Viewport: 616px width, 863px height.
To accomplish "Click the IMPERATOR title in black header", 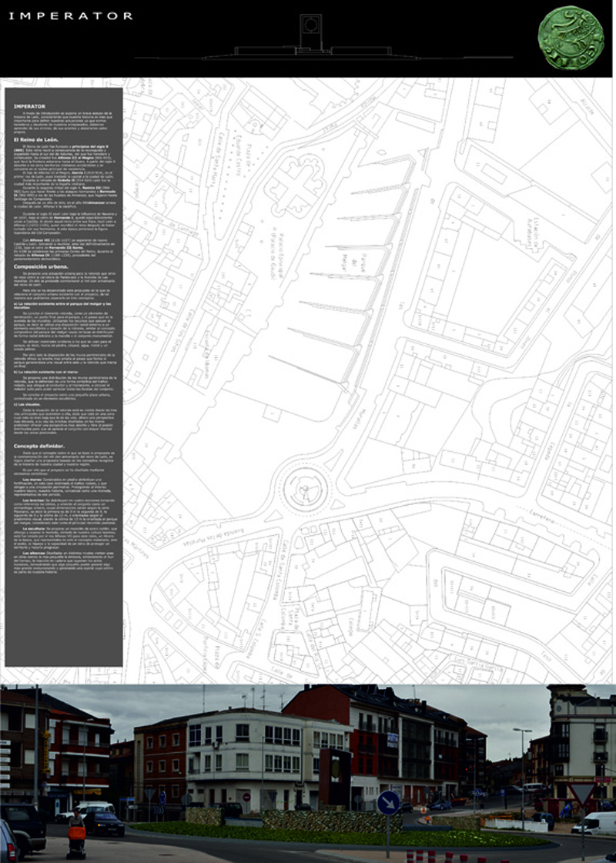I will (x=71, y=16).
